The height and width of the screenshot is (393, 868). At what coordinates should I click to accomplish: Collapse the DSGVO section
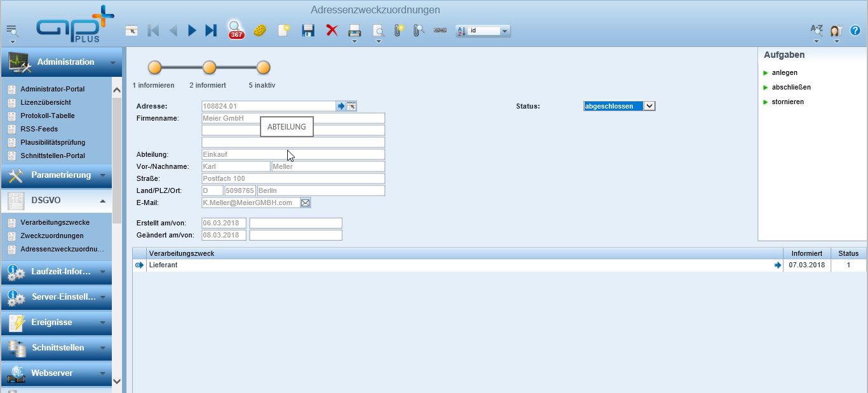click(57, 201)
